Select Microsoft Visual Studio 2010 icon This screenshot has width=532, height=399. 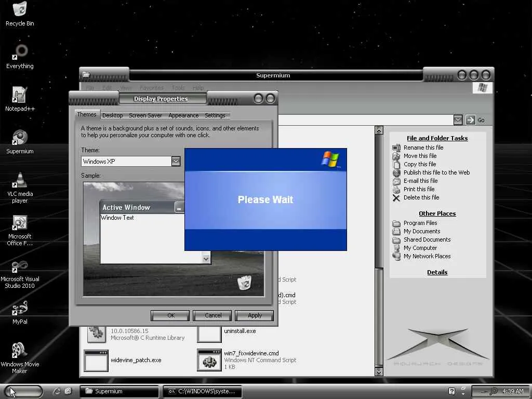tap(20, 273)
